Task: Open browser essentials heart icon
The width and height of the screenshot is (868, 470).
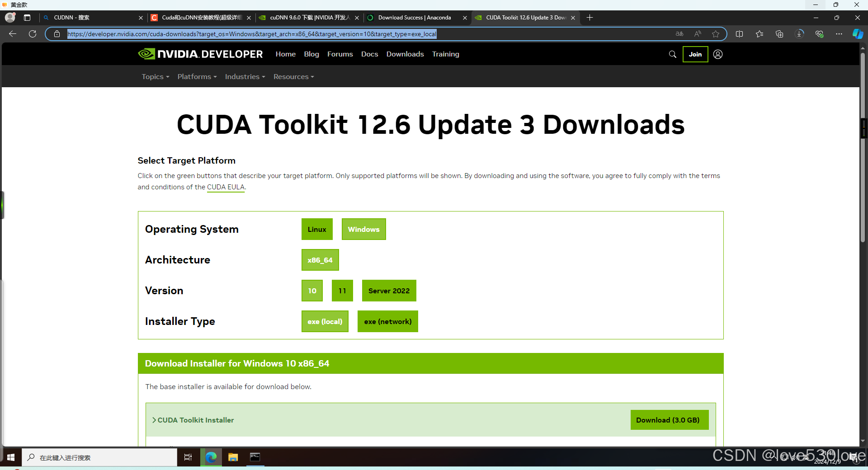Action: (819, 34)
